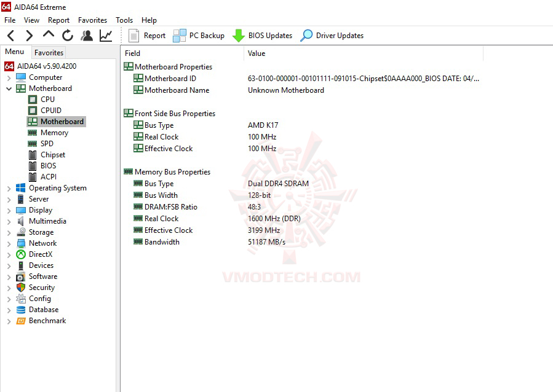This screenshot has height=392, width=553.
Task: Click the refresh icon in the toolbar
Action: click(x=68, y=35)
